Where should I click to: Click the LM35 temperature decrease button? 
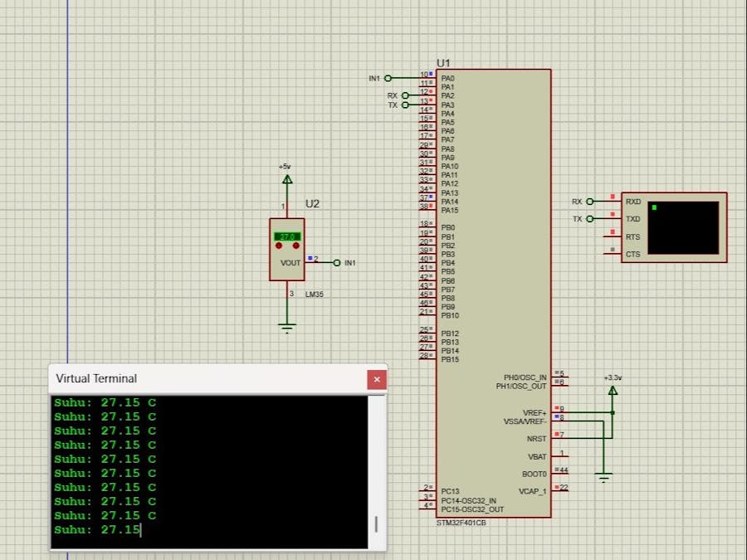[x=279, y=247]
